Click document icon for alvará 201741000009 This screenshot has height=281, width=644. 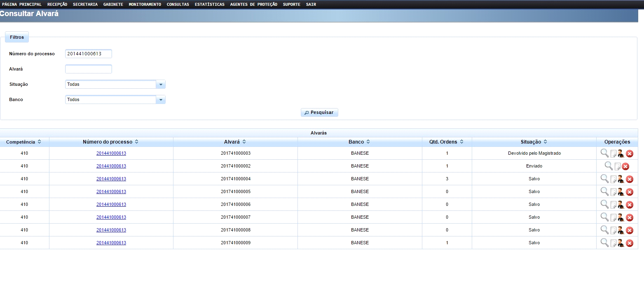(x=613, y=243)
